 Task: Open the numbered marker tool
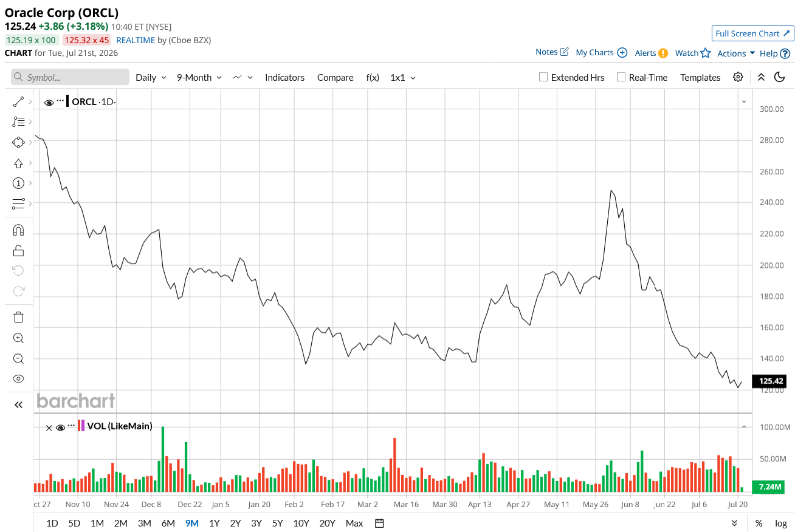(18, 183)
